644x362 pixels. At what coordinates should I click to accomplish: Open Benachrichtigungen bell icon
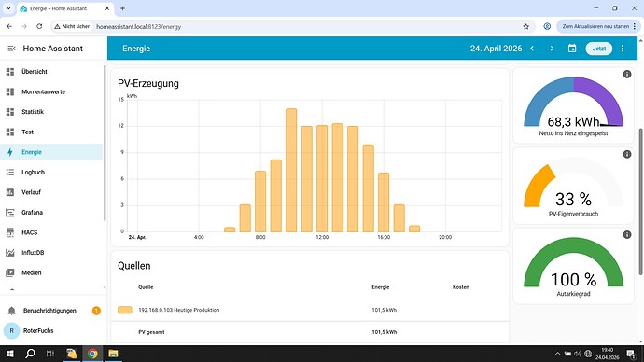click(x=11, y=311)
